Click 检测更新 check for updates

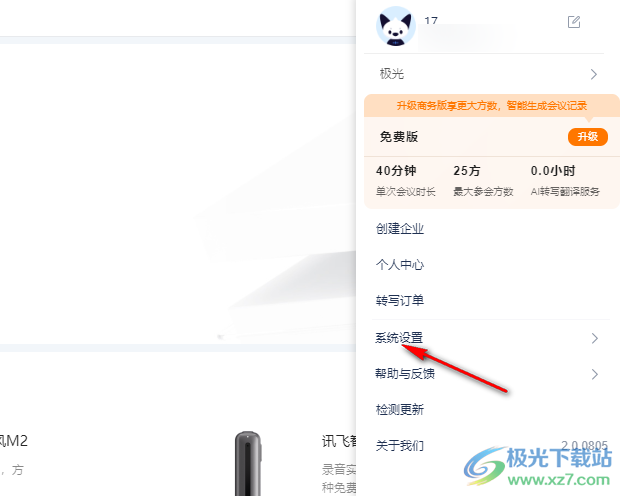pyautogui.click(x=400, y=410)
